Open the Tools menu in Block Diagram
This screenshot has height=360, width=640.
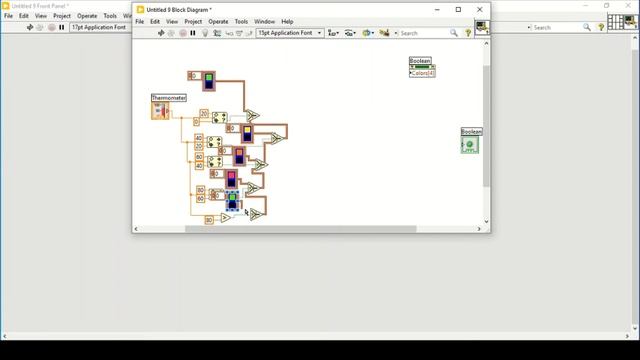[x=241, y=21]
